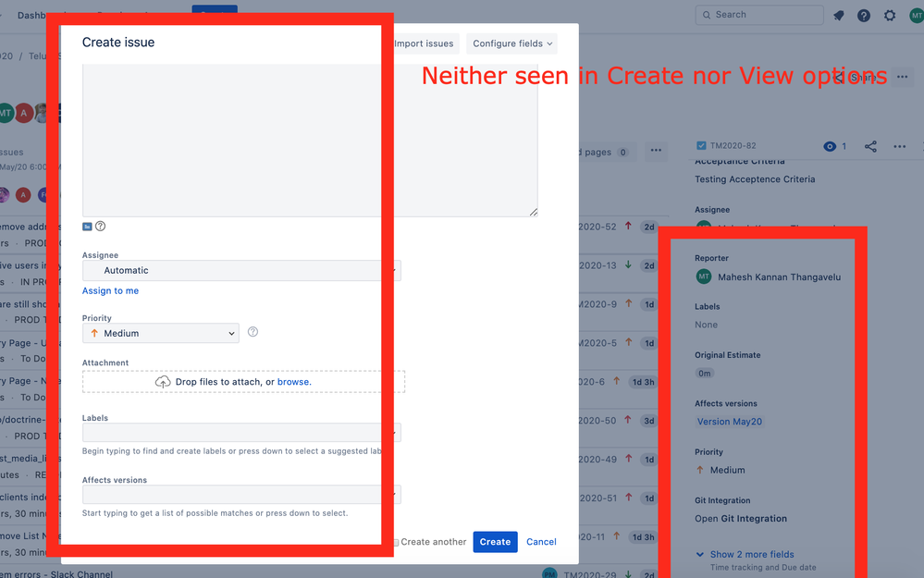Viewport: 924px width, 578px height.
Task: Click the pages count badge showing 0
Action: 622,152
